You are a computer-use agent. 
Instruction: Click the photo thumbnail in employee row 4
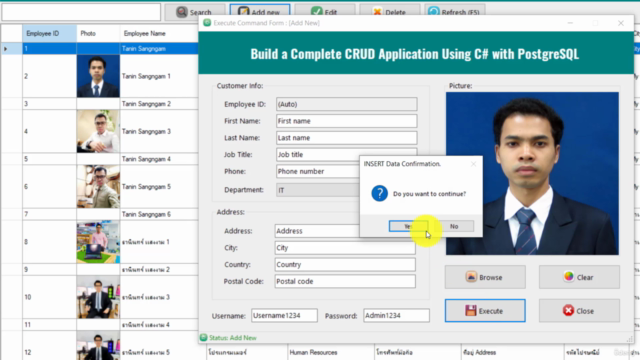[98, 131]
